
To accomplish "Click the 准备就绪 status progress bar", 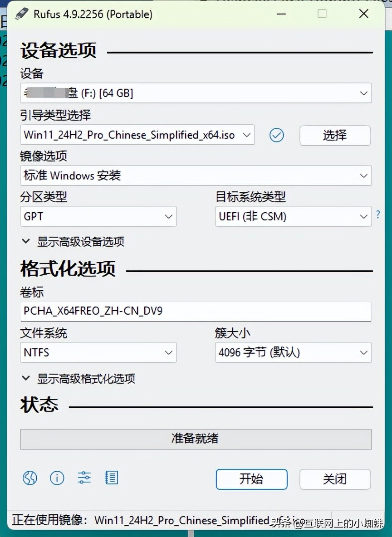I will click(196, 439).
